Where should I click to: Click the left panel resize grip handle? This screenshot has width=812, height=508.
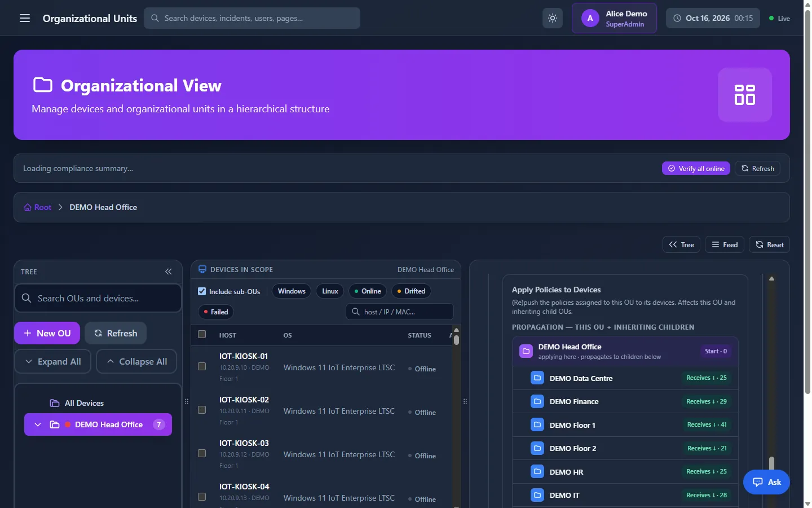pos(187,401)
